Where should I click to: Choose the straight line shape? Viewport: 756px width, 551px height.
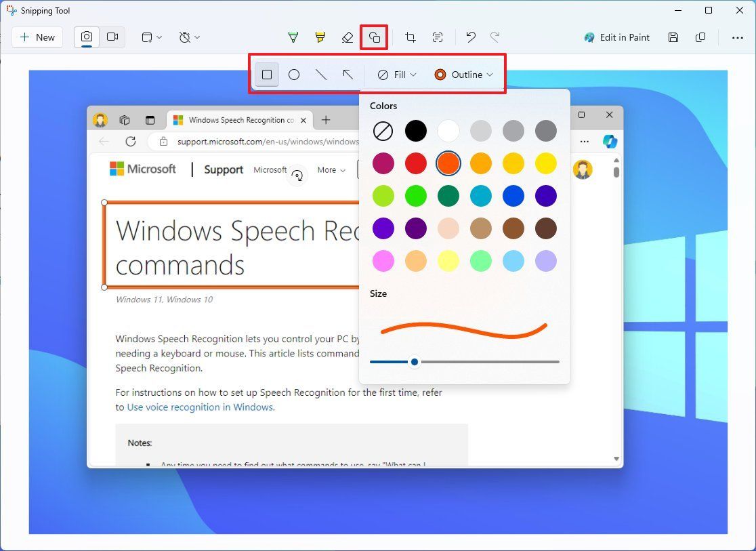tap(320, 75)
